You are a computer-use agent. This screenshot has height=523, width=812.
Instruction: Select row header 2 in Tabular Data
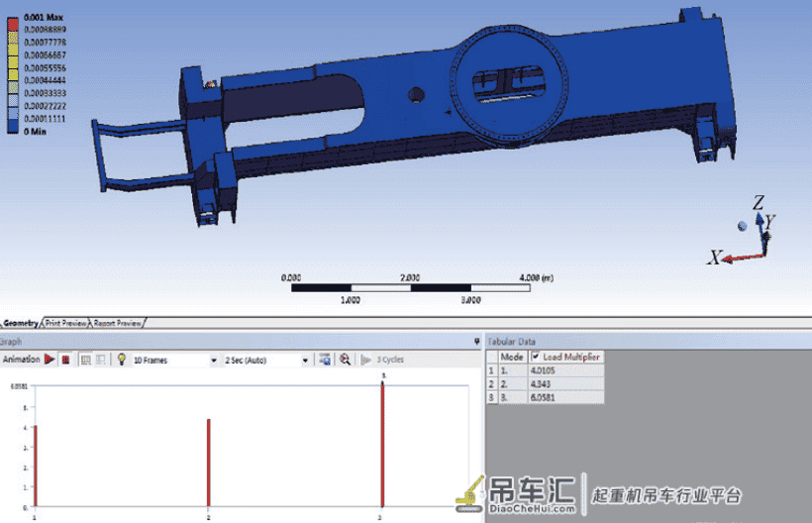[491, 384]
